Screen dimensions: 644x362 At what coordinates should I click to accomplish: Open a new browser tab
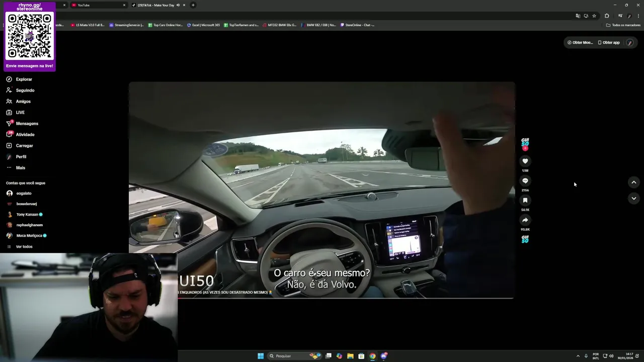click(193, 5)
